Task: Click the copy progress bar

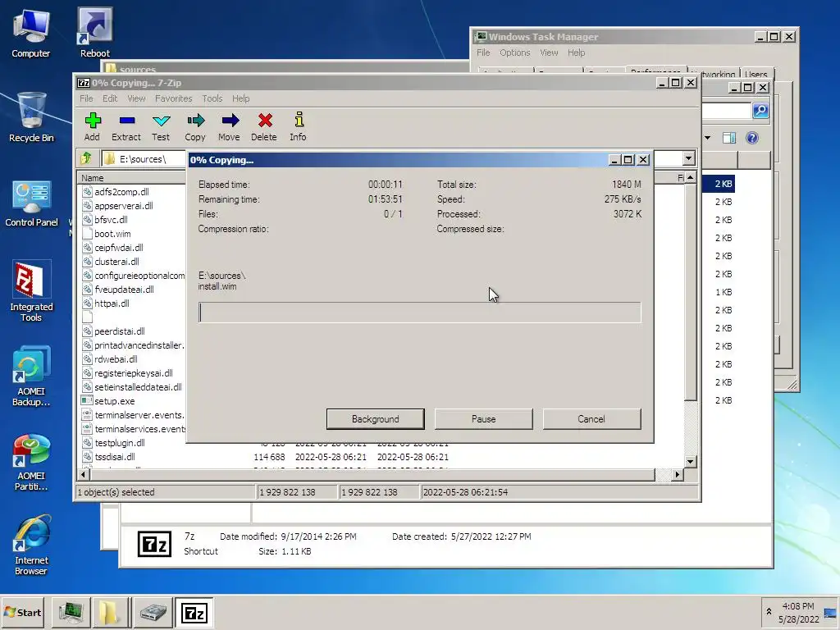Action: [x=419, y=313]
